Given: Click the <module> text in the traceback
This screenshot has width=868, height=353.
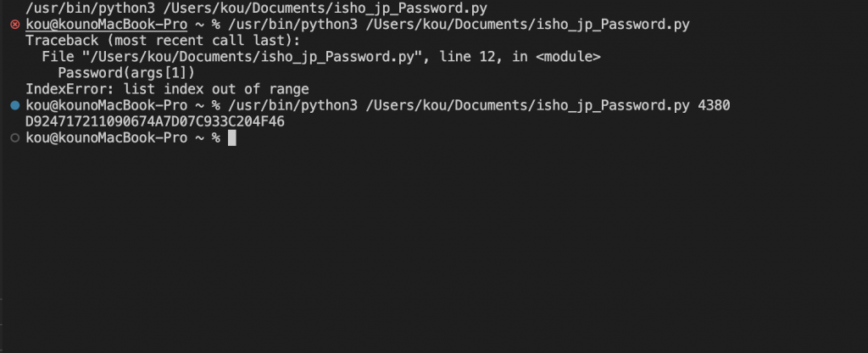Looking at the screenshot, I should (568, 57).
